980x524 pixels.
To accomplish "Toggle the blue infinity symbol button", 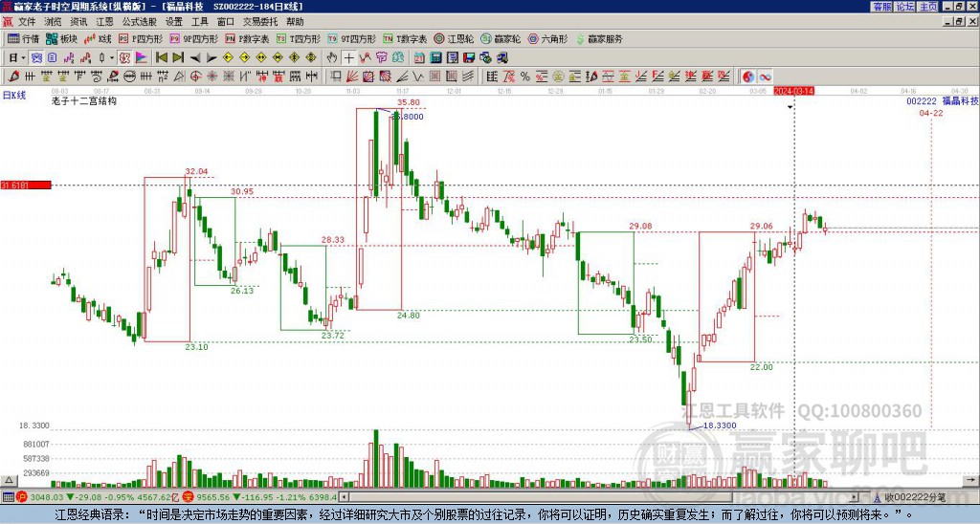I will pos(765,76).
